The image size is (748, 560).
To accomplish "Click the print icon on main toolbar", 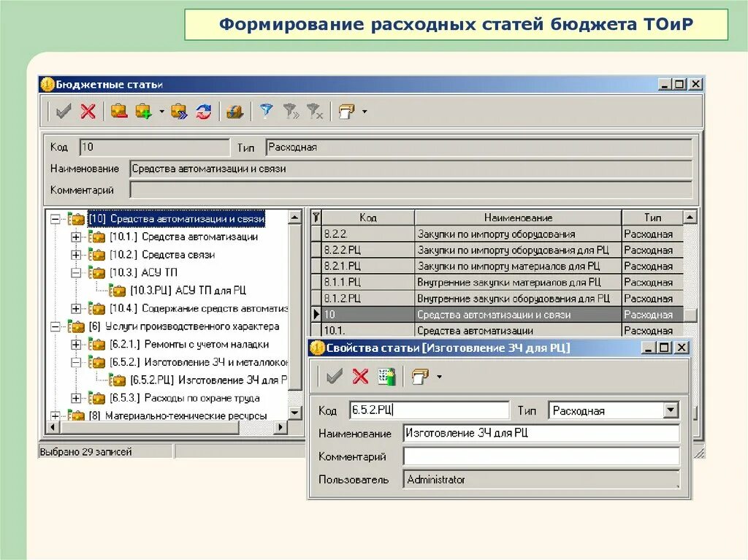I will coord(347,111).
